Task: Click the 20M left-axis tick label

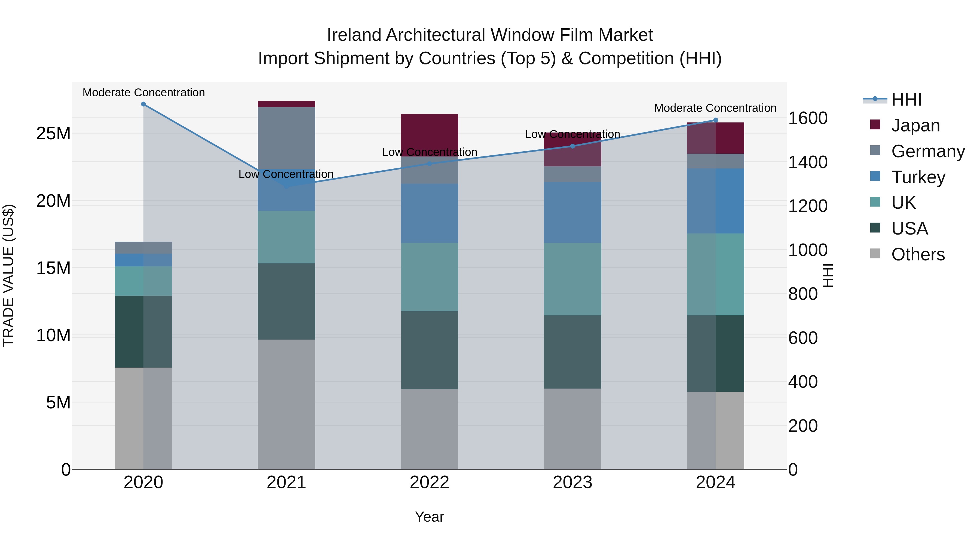Action: (53, 201)
